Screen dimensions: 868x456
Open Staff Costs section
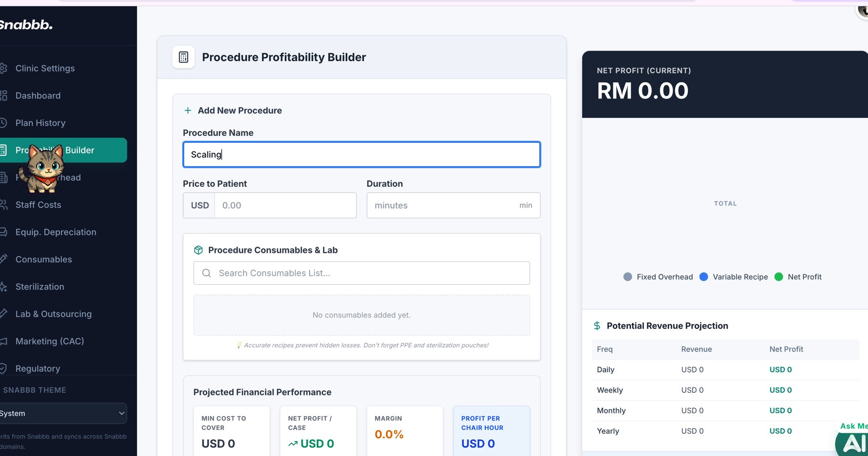(x=38, y=205)
